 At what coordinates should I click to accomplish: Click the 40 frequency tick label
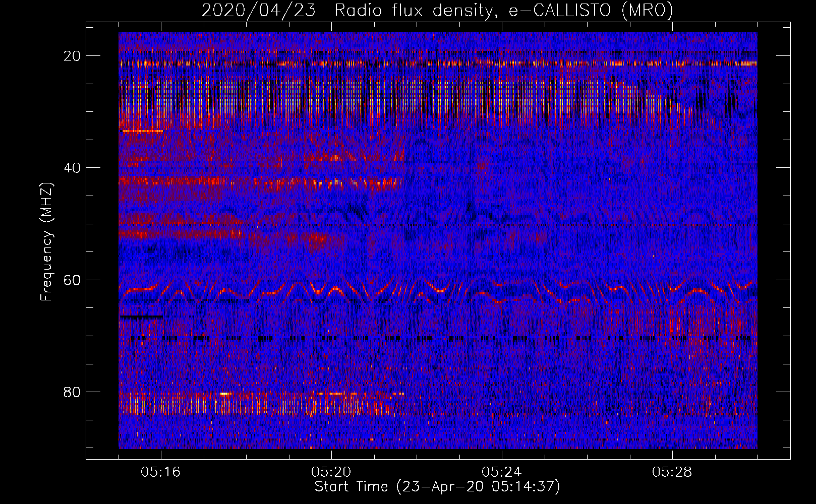pyautogui.click(x=73, y=167)
